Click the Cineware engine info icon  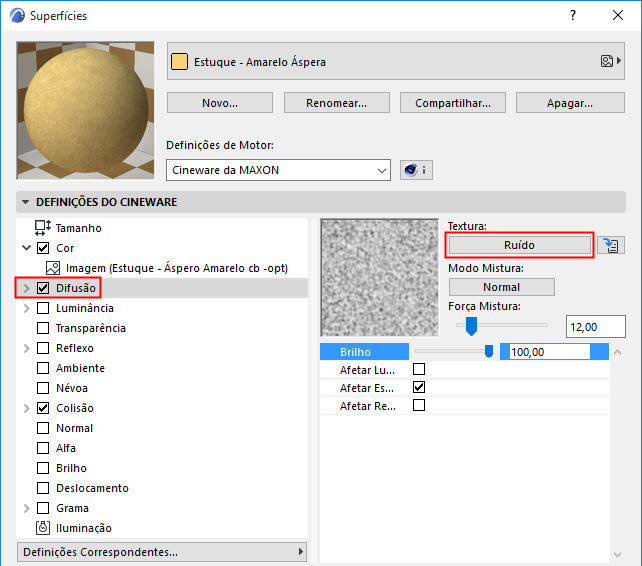point(416,170)
